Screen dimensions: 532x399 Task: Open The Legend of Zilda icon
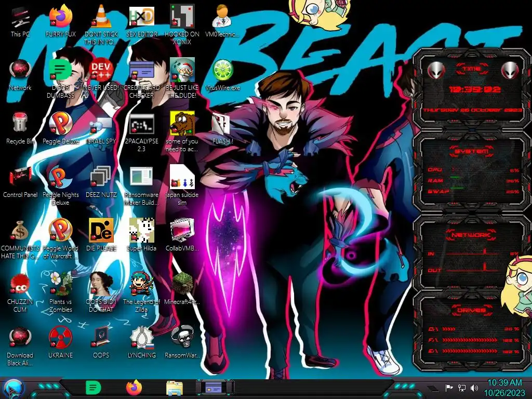tap(141, 292)
